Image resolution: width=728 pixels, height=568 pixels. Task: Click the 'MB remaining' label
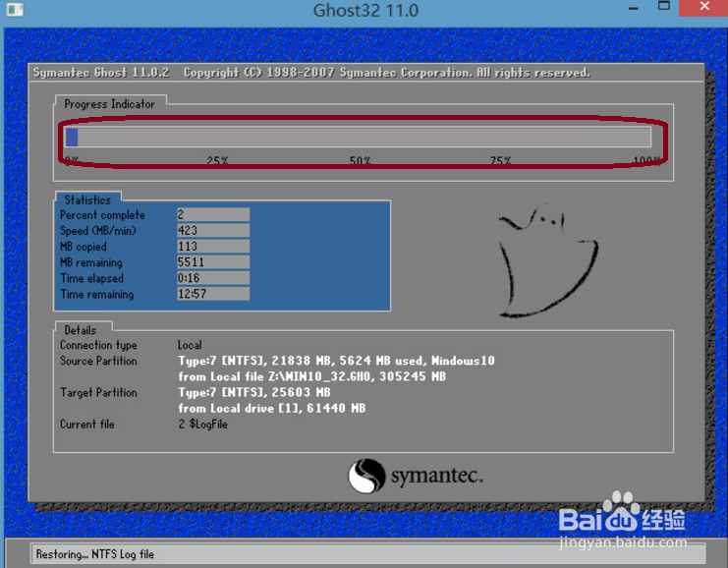coord(91,262)
